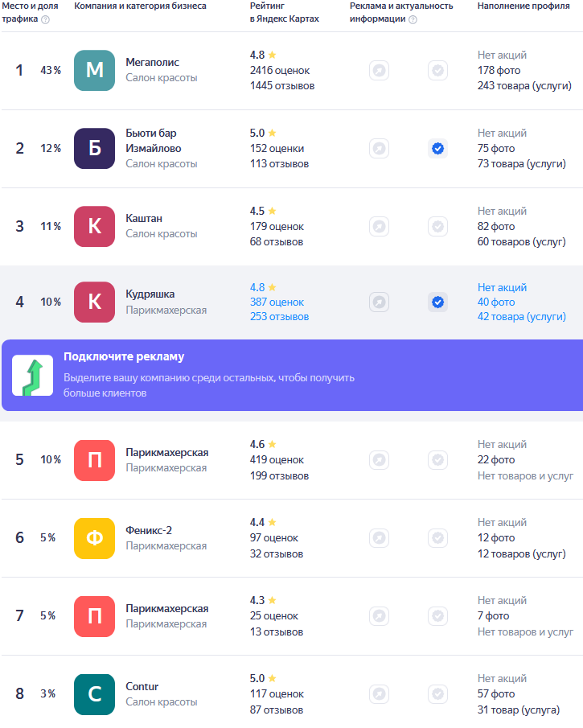Click help icon next to 'информации' header
This screenshot has height=728, width=583.
tap(413, 20)
